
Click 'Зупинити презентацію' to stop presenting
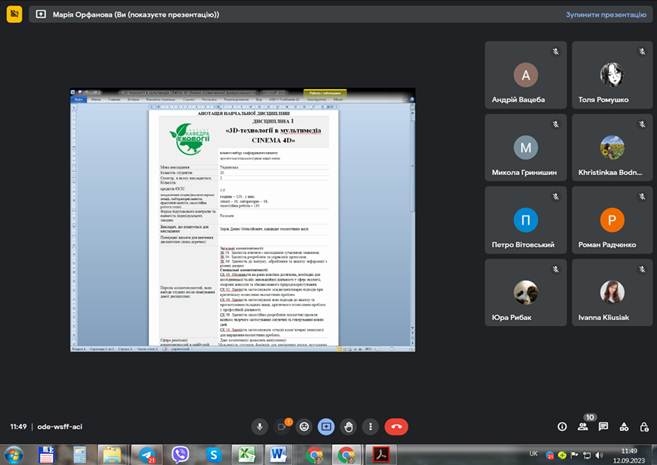pos(606,15)
